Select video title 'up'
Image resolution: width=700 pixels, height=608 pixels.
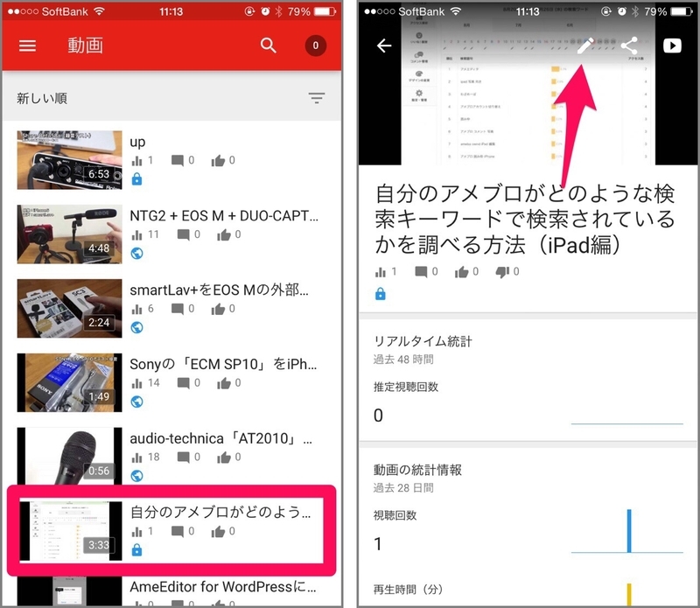pyautogui.click(x=137, y=142)
